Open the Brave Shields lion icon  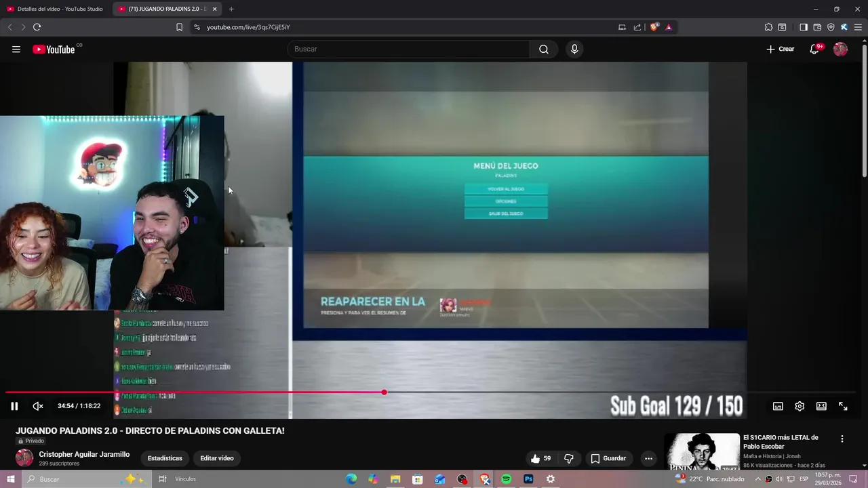coord(654,27)
